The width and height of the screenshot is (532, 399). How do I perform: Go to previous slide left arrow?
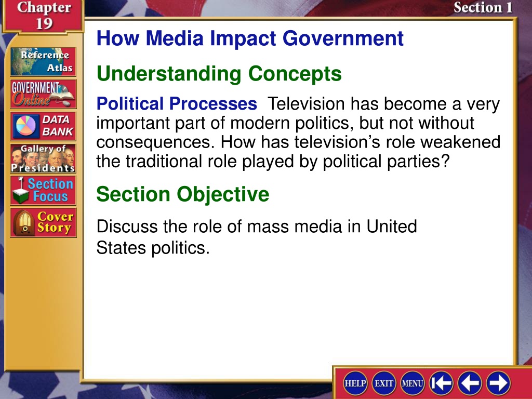click(470, 383)
